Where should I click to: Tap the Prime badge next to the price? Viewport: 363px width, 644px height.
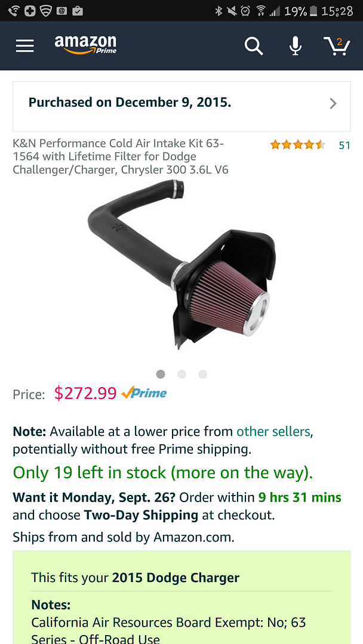coord(144,393)
